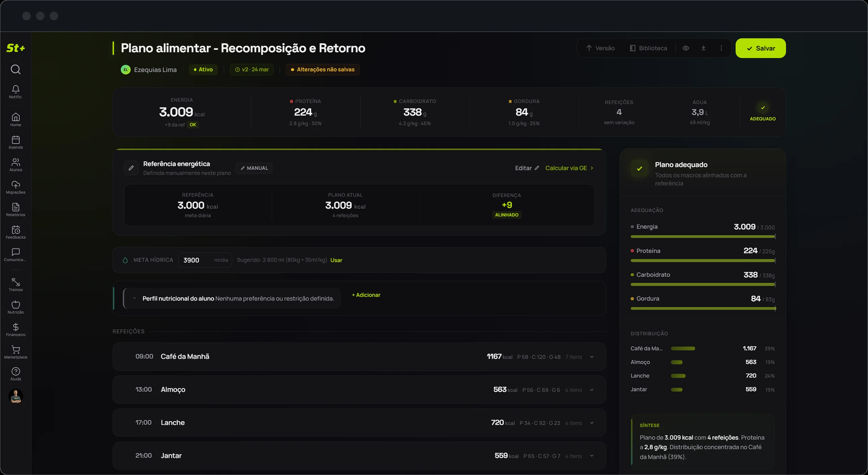Click the Versão button
Viewport: 868px width, 475px height.
click(x=600, y=48)
